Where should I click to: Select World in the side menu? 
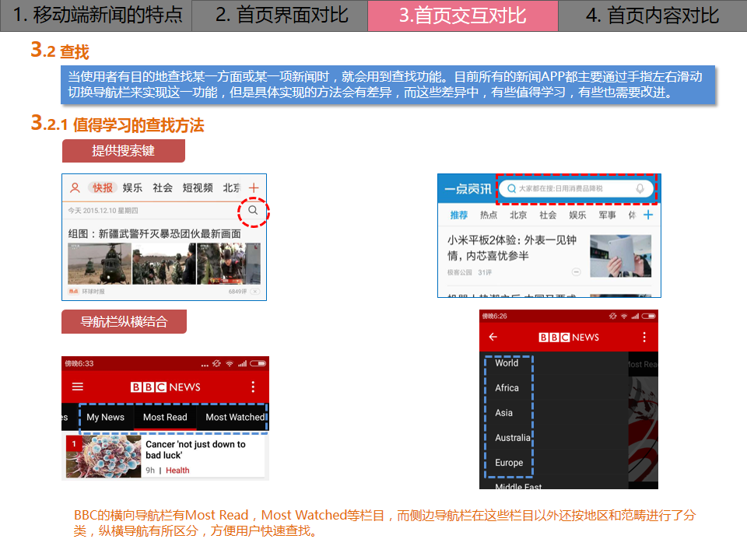click(507, 363)
